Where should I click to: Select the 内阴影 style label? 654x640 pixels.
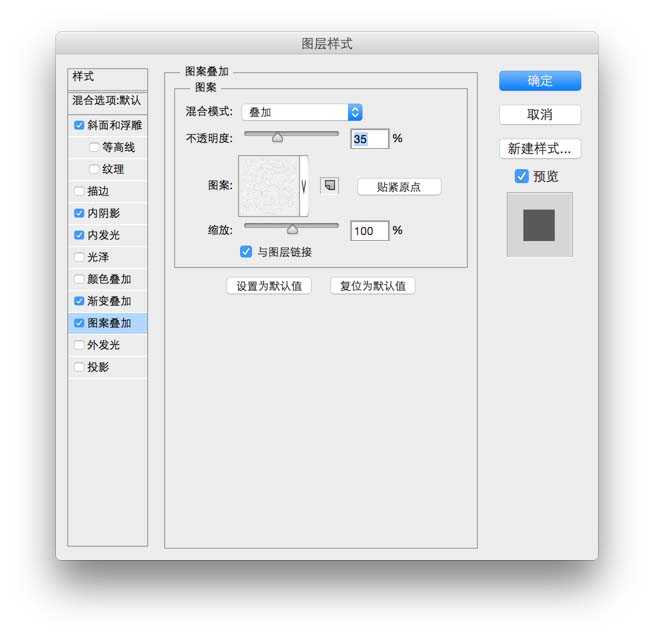click(103, 213)
